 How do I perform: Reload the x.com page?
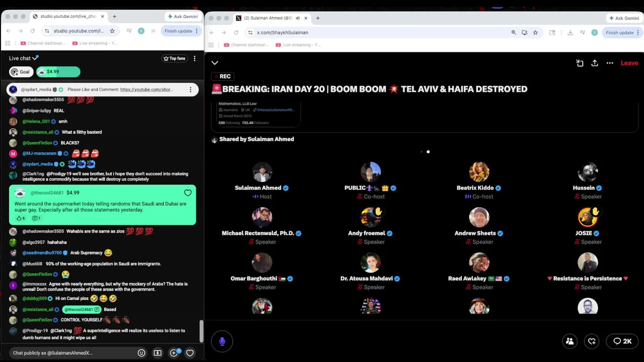[235, 32]
